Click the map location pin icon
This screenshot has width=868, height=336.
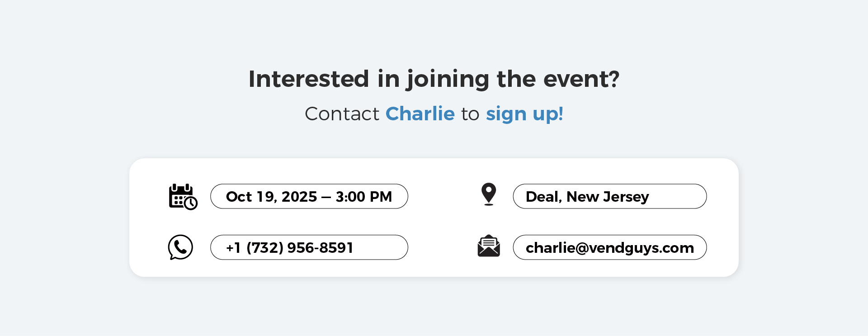point(489,194)
